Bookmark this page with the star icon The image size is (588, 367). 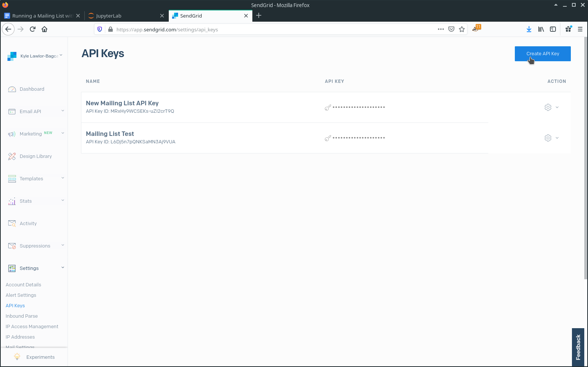462,29
